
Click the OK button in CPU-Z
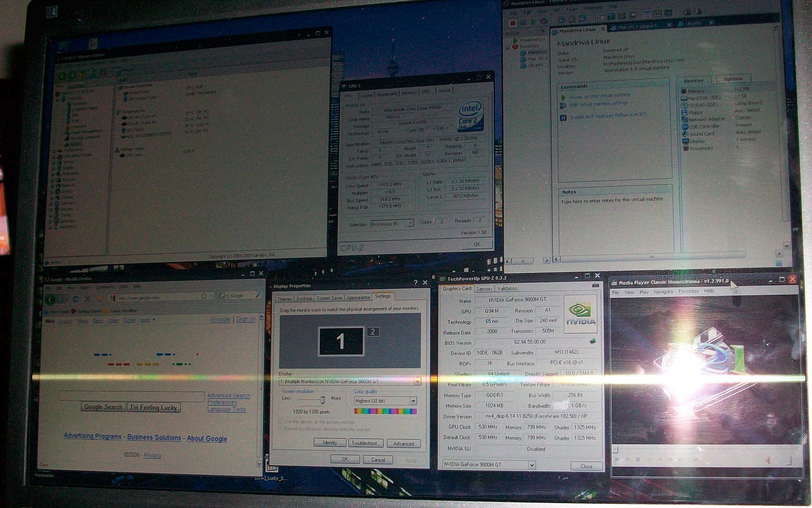tap(477, 245)
